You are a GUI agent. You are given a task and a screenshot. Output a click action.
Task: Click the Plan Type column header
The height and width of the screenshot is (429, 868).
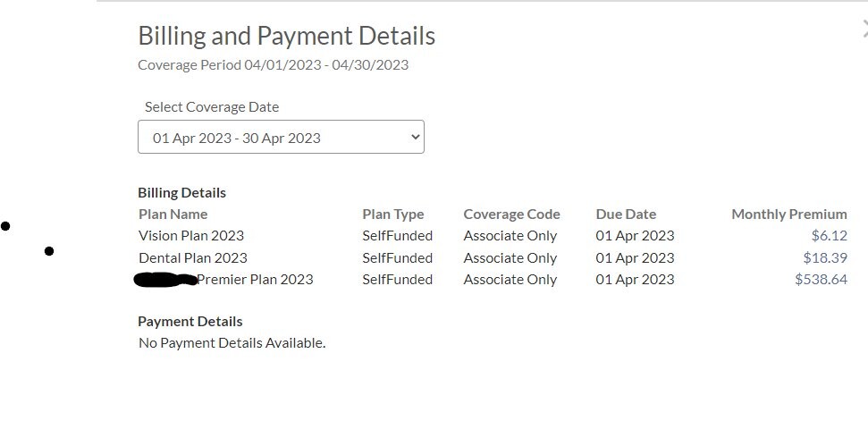pyautogui.click(x=393, y=214)
